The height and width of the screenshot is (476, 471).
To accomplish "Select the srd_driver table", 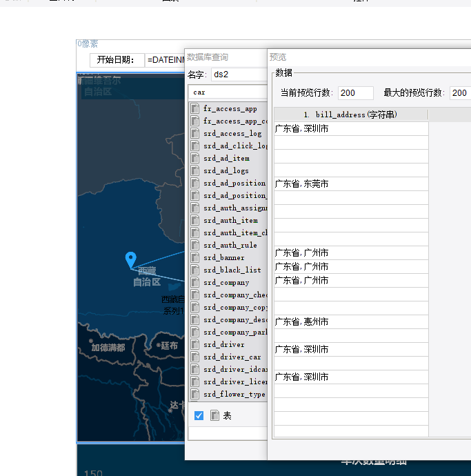I will pos(229,344).
